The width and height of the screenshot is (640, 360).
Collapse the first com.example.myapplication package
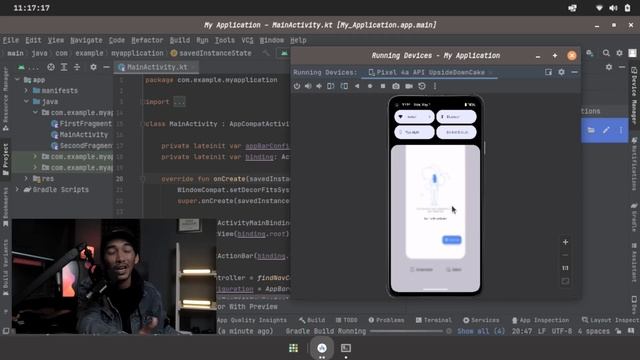click(35, 112)
